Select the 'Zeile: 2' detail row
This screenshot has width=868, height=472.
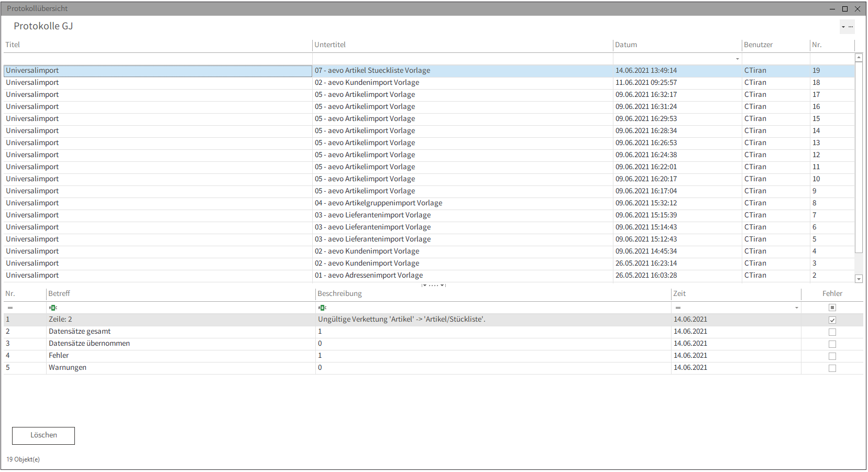click(x=433, y=320)
